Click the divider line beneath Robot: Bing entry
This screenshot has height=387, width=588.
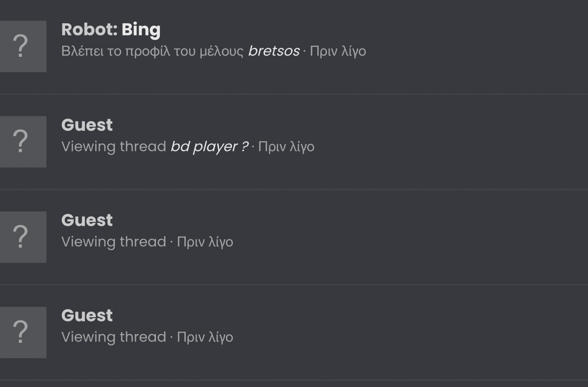coord(294,94)
